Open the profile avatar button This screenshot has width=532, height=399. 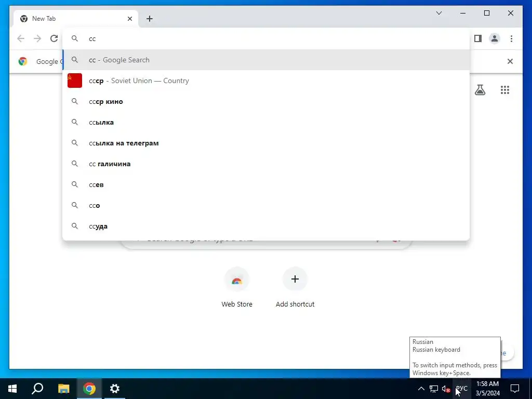tap(495, 38)
